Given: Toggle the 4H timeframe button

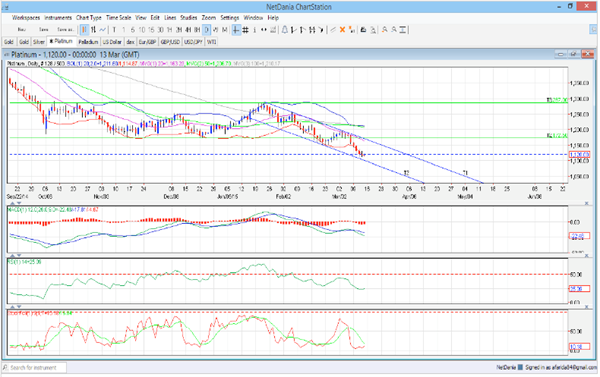Looking at the screenshot, I should [x=188, y=29].
